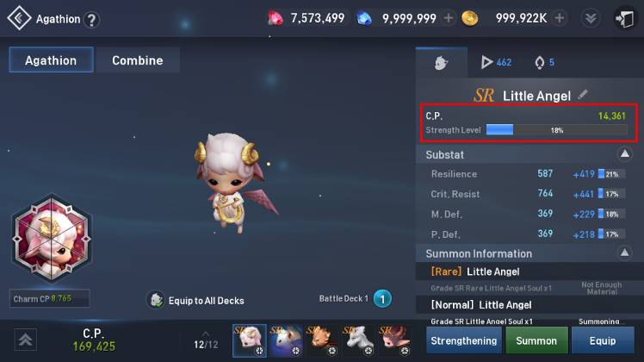Viewport: 644px width, 362px height.
Task: Switch Battle Deck 1 number toggle
Action: pos(382,298)
